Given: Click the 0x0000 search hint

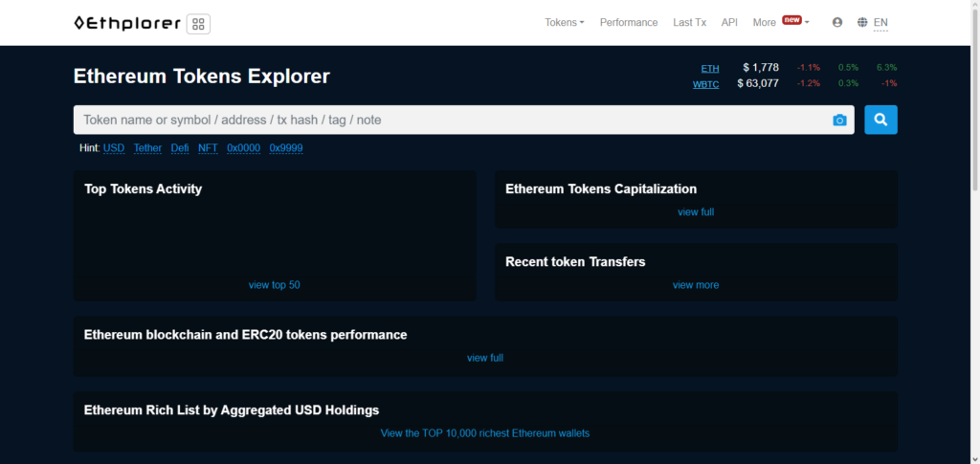Looking at the screenshot, I should tap(243, 148).
